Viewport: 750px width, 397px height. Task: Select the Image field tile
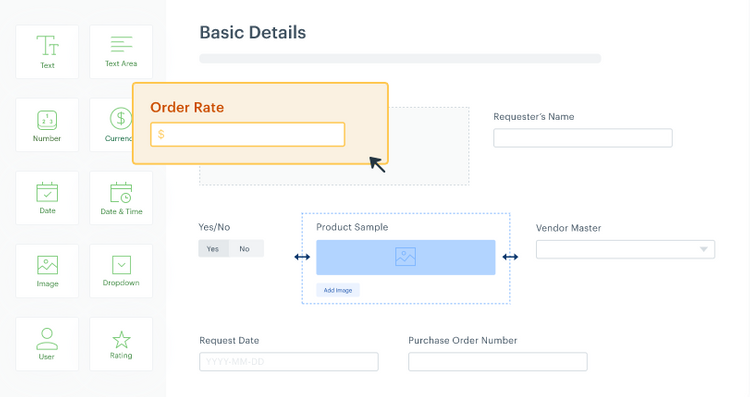(47, 271)
